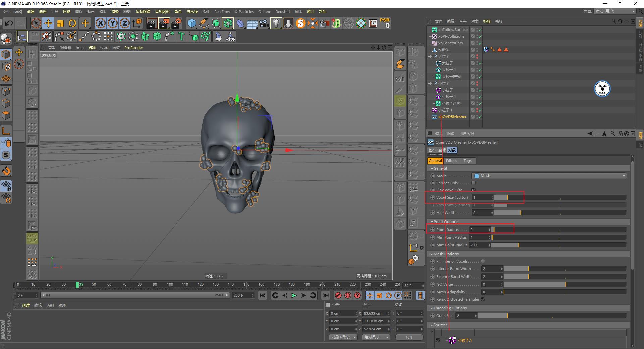The width and height of the screenshot is (644, 349).
Task: Enable the Render Only checkbox
Action: pyautogui.click(x=474, y=183)
